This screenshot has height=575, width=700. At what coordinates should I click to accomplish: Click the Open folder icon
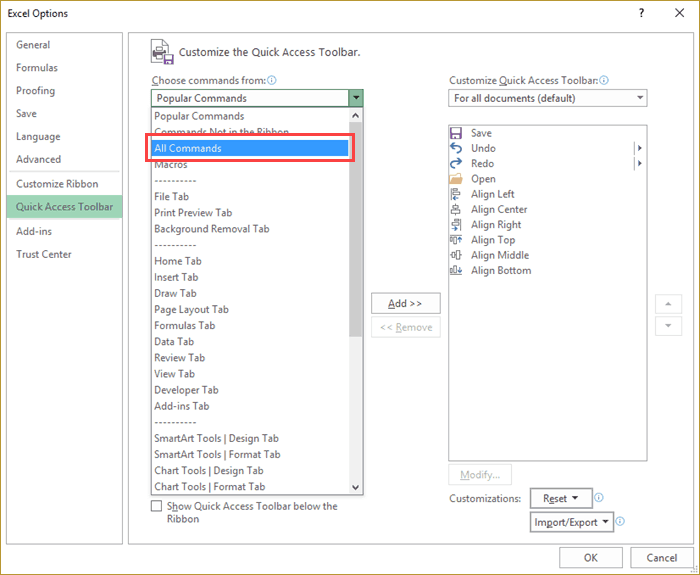click(x=455, y=179)
